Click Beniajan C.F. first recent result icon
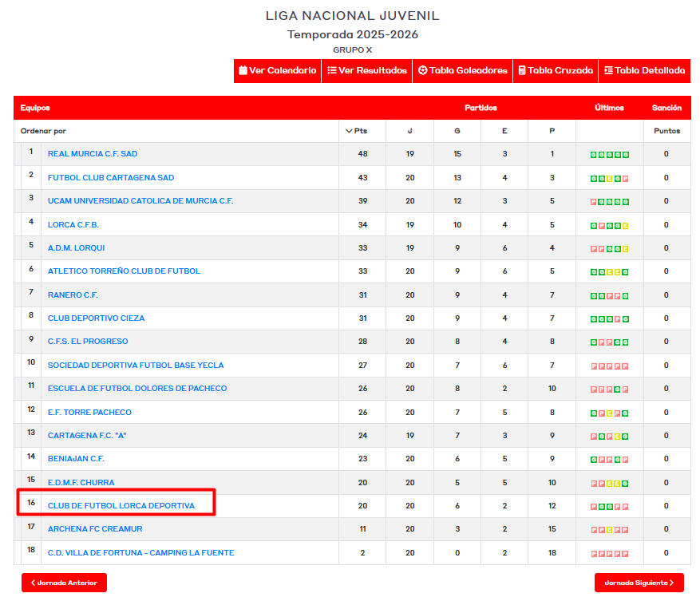The height and width of the screenshot is (601, 700). [593, 460]
